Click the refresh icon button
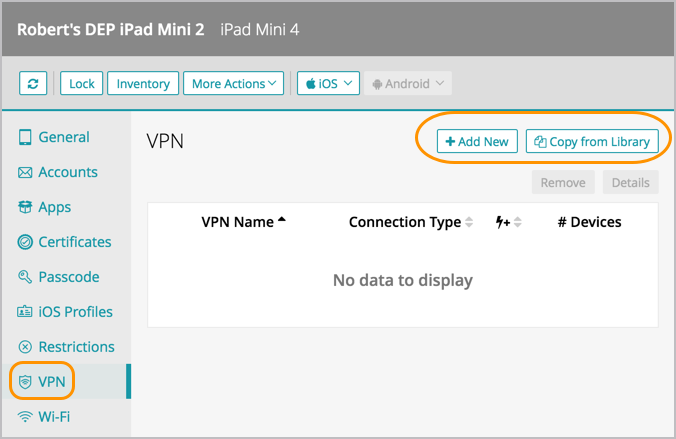 35,84
